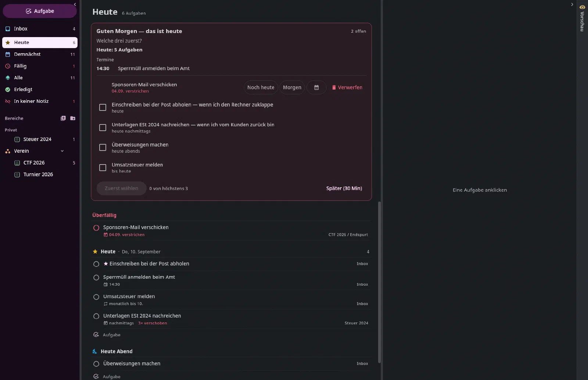Click the Fällig clock icon
The width and height of the screenshot is (588, 380).
pyautogui.click(x=8, y=66)
